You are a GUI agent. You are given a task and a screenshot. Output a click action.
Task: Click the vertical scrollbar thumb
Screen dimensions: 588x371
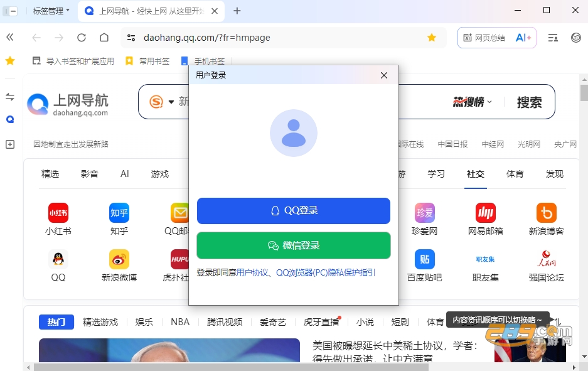tap(584, 93)
